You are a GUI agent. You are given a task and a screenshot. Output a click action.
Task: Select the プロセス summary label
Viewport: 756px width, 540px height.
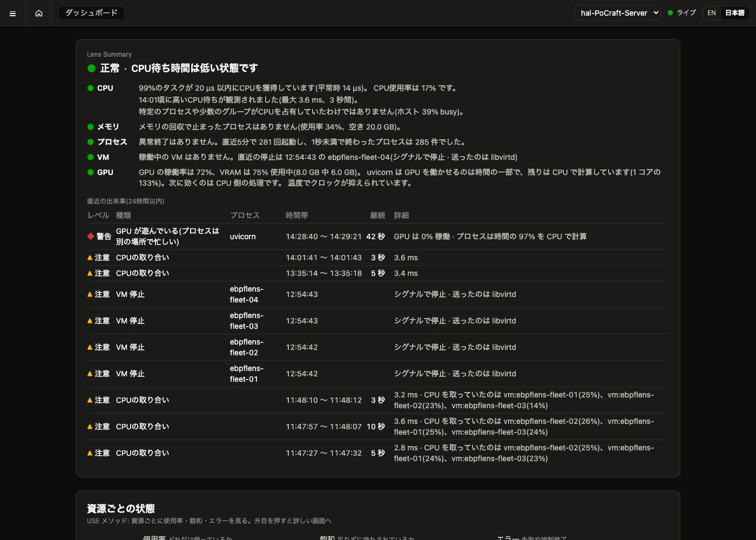(112, 142)
